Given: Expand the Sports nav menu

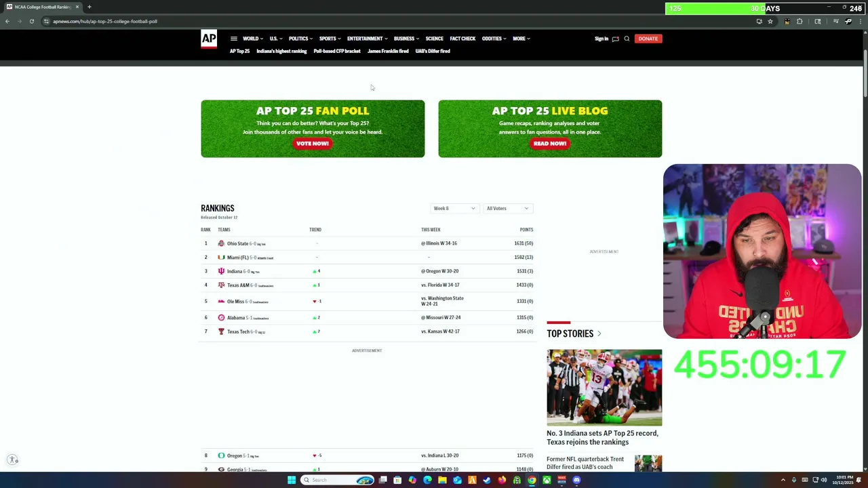Looking at the screenshot, I should click(x=330, y=39).
